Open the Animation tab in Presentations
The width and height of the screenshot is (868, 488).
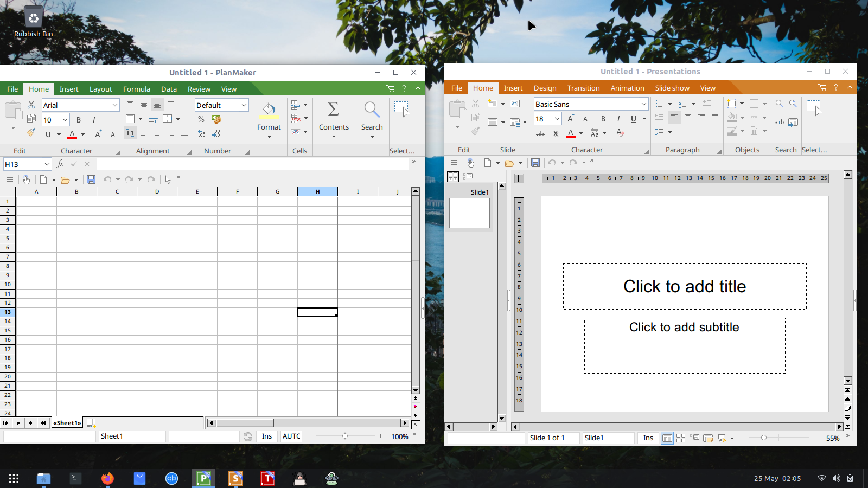point(628,88)
